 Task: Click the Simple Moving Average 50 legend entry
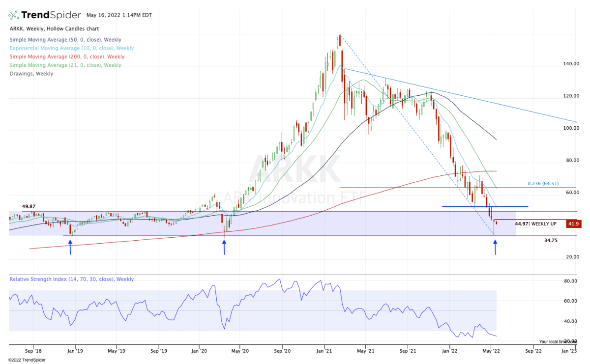coord(65,40)
